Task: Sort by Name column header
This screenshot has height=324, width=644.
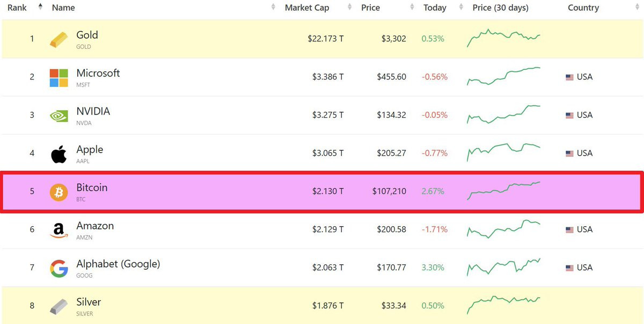Action: [x=63, y=8]
